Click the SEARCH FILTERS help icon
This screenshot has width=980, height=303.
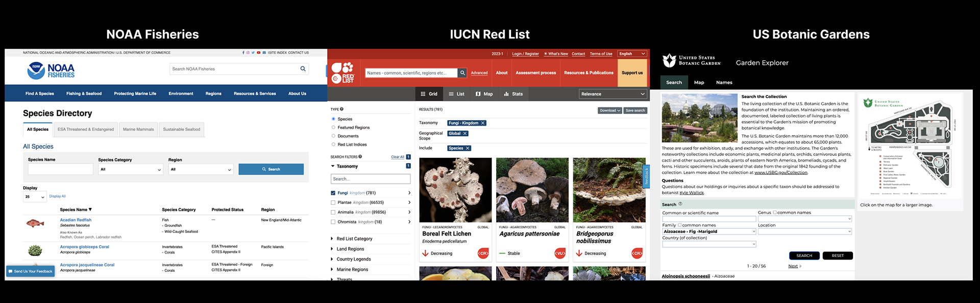coord(360,157)
